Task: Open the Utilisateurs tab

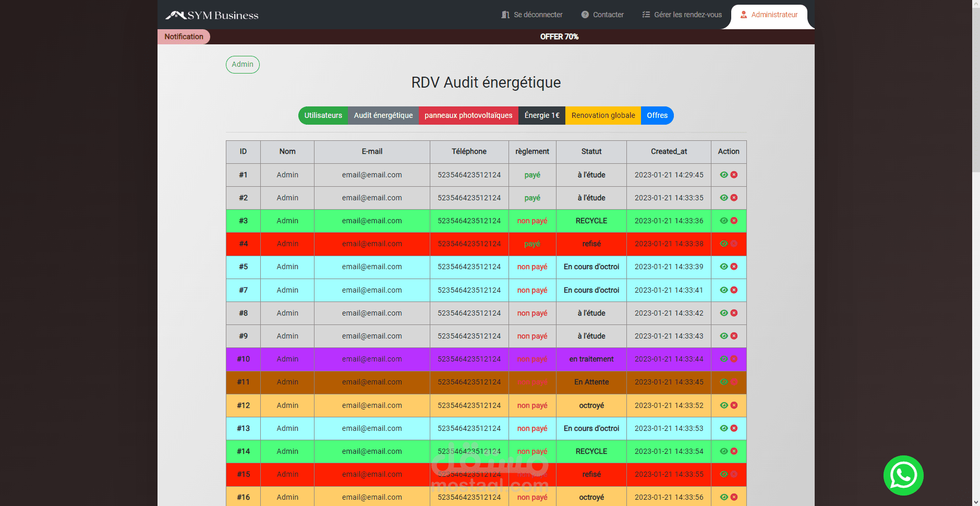Action: (323, 115)
